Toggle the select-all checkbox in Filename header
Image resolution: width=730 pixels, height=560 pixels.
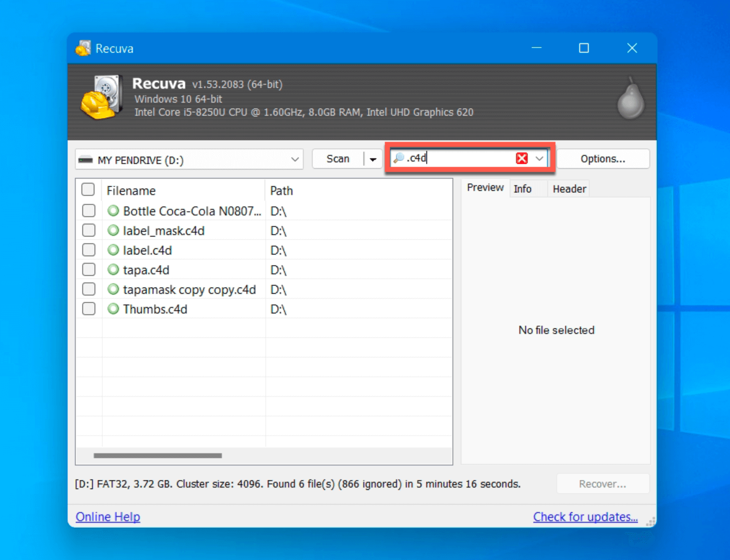(88, 190)
